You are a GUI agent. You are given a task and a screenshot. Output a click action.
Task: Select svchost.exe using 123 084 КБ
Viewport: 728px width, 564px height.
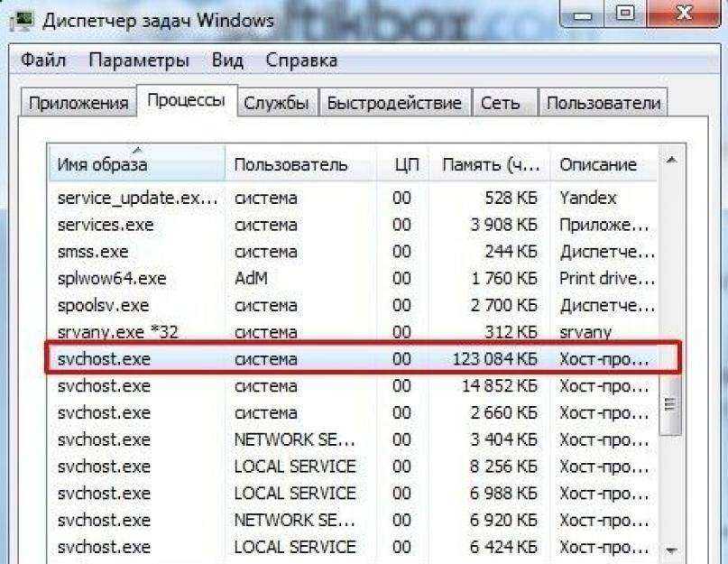[x=353, y=358]
